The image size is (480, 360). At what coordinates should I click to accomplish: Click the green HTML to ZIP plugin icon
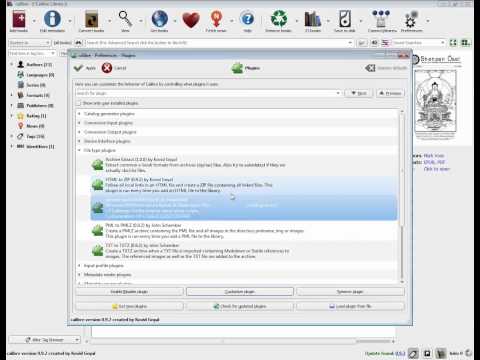click(97, 185)
